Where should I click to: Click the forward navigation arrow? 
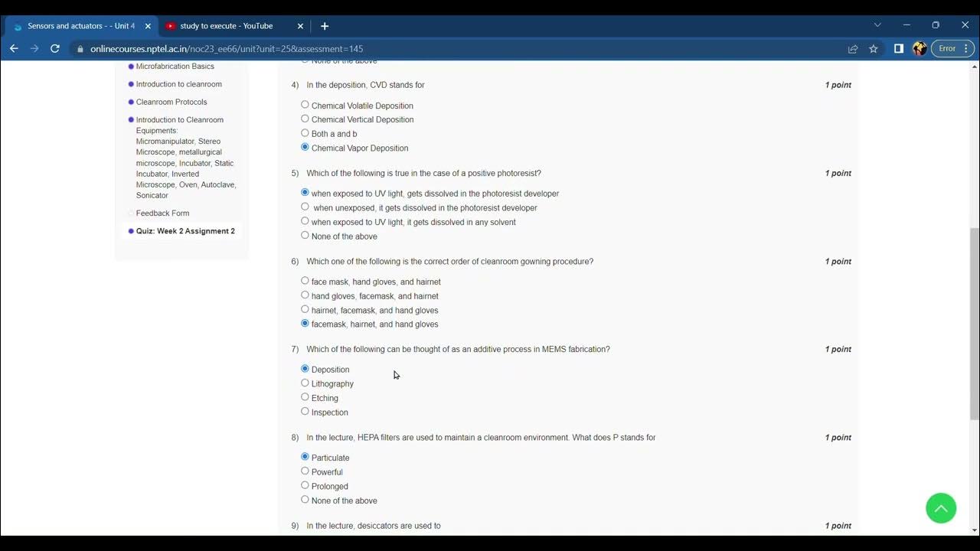click(34, 48)
